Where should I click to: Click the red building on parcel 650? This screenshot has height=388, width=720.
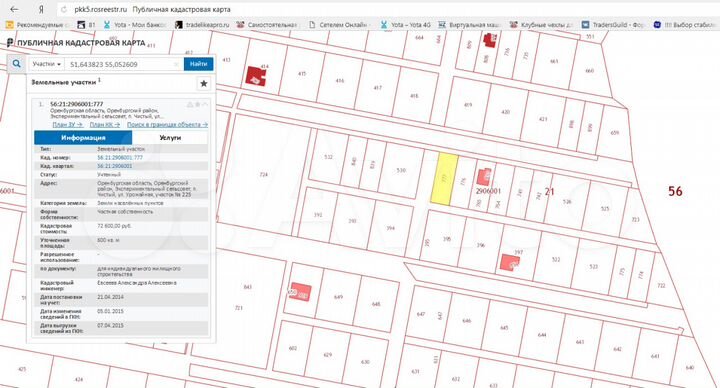point(301,292)
